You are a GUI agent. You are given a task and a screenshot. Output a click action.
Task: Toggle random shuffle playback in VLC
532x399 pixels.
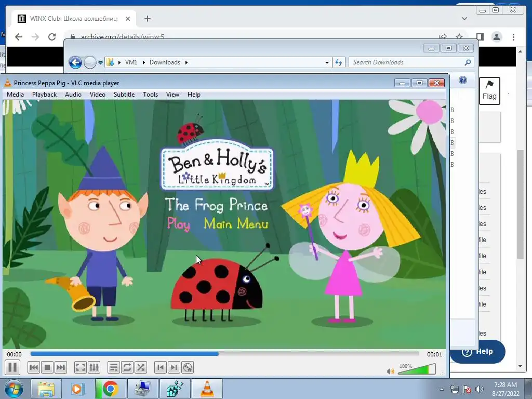pos(140,367)
